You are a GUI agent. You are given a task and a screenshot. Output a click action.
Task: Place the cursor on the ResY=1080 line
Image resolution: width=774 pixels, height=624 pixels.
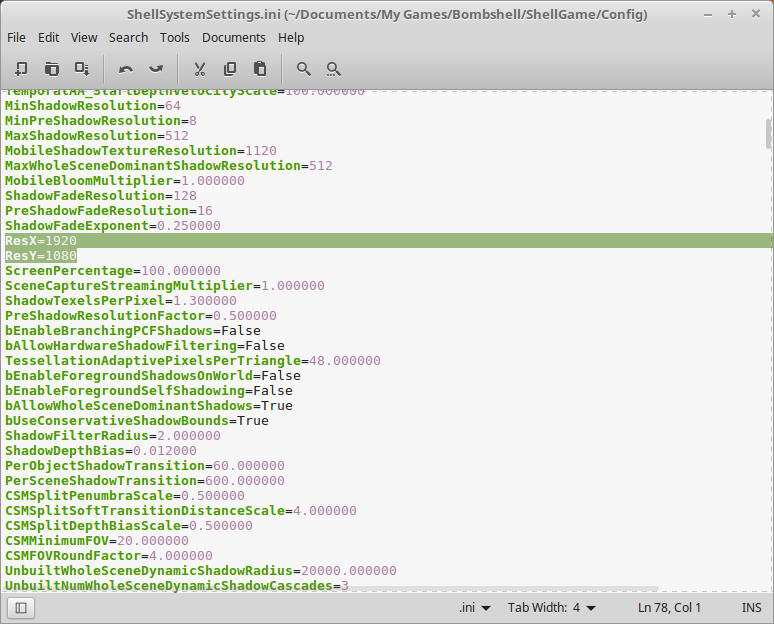[x=41, y=256]
